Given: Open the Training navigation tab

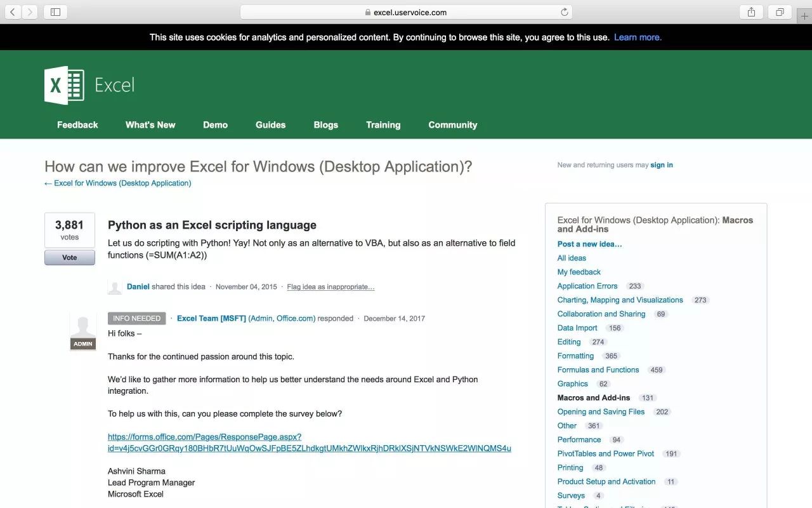Looking at the screenshot, I should [383, 125].
